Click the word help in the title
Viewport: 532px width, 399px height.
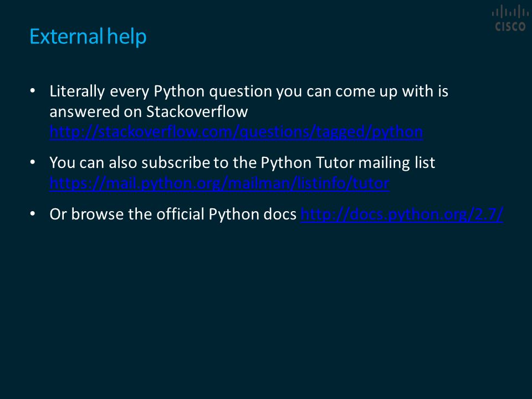coord(127,37)
